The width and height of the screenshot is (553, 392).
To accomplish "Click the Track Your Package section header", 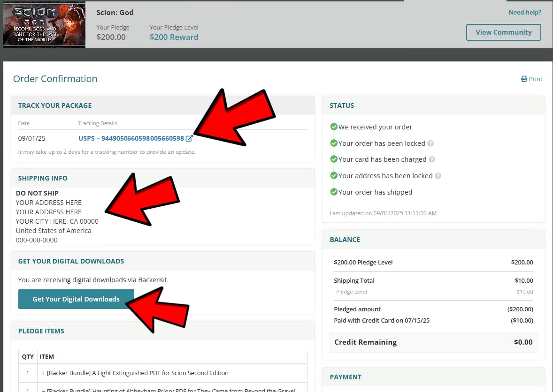I will click(x=55, y=106).
